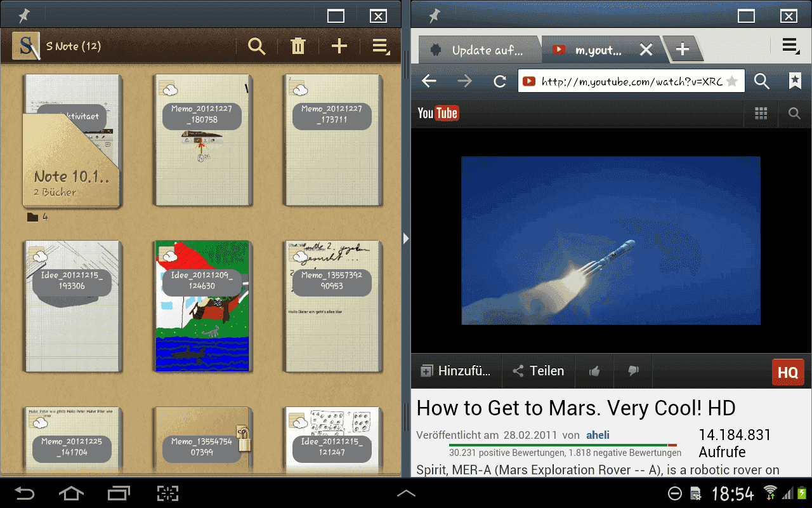
Task: Click the likes ratio bar
Action: pos(563,445)
